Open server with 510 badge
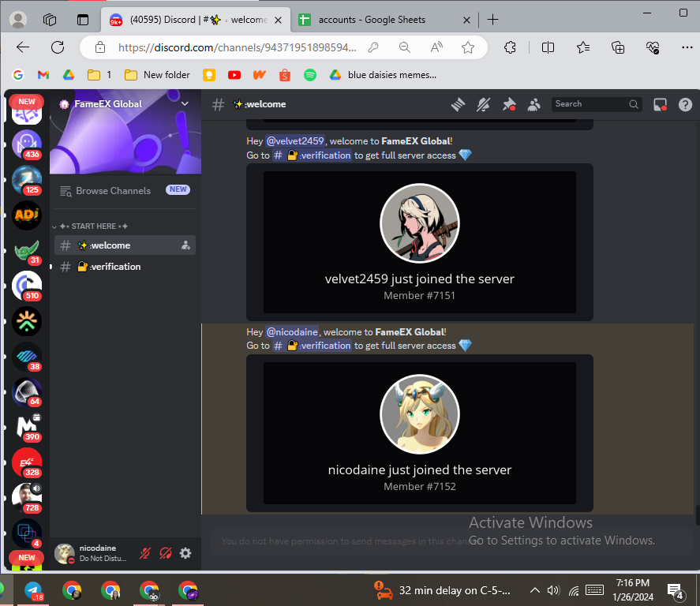Viewport: 700px width, 606px height. pyautogui.click(x=27, y=286)
